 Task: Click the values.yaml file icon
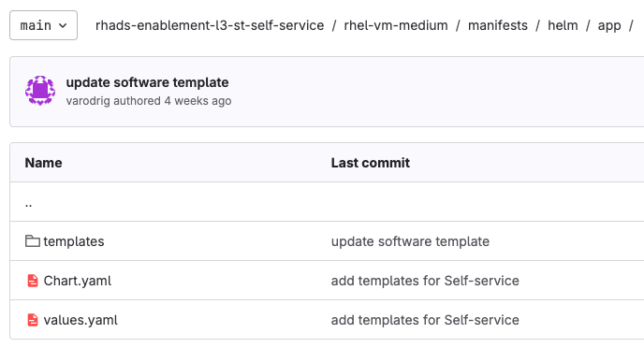click(x=33, y=320)
